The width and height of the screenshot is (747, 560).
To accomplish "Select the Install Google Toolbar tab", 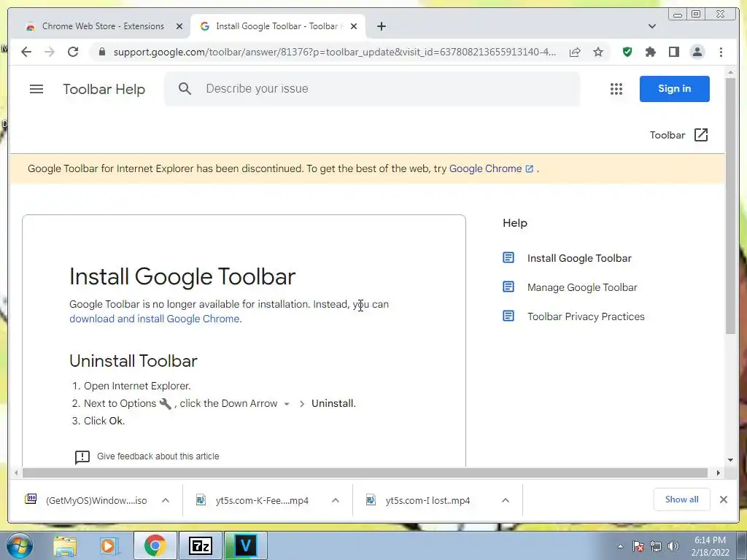I will [x=277, y=26].
